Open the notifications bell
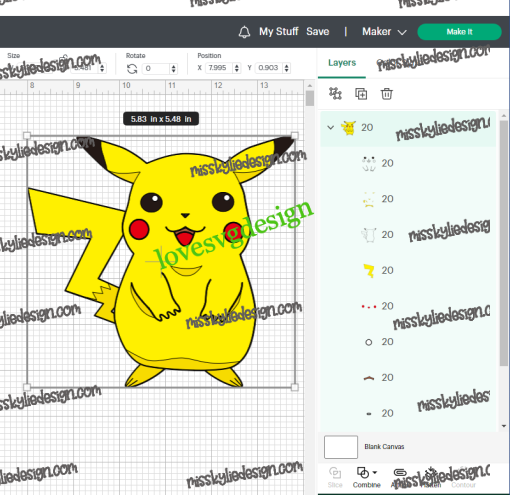Screen dimensions: 510x495 coord(244,32)
